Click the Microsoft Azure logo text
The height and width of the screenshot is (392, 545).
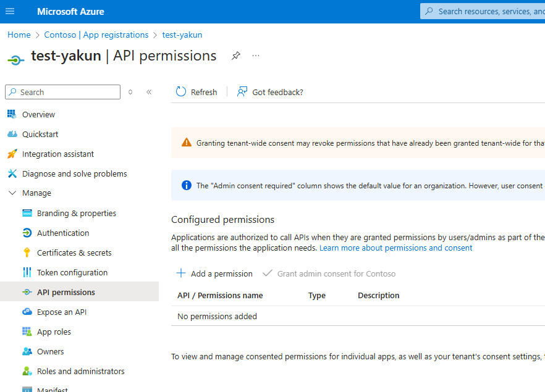(70, 12)
